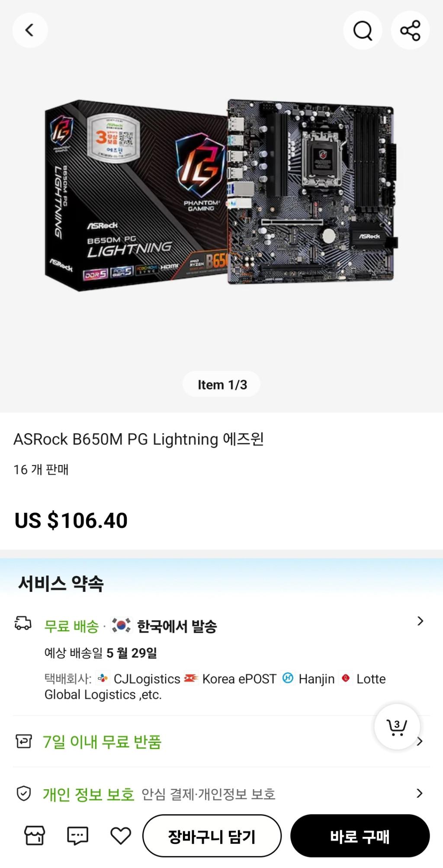Viewport: 443px width, 868px height.
Task: Toggle the heart wishlist icon
Action: (x=121, y=836)
